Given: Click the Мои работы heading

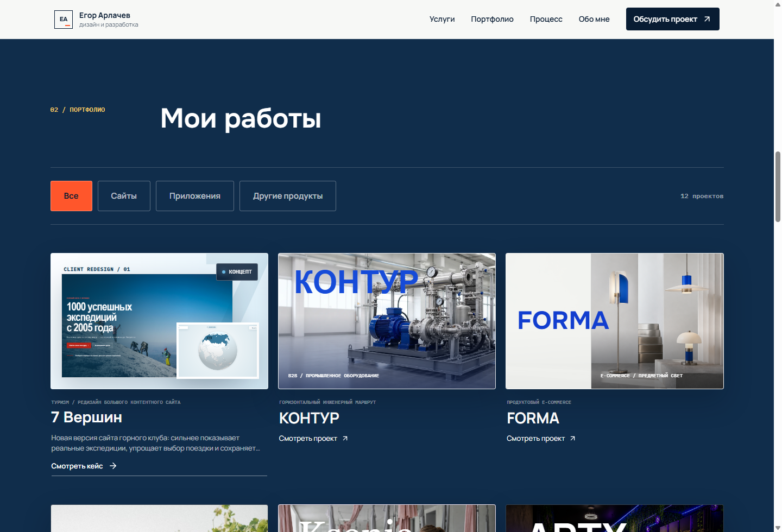Looking at the screenshot, I should click(241, 118).
